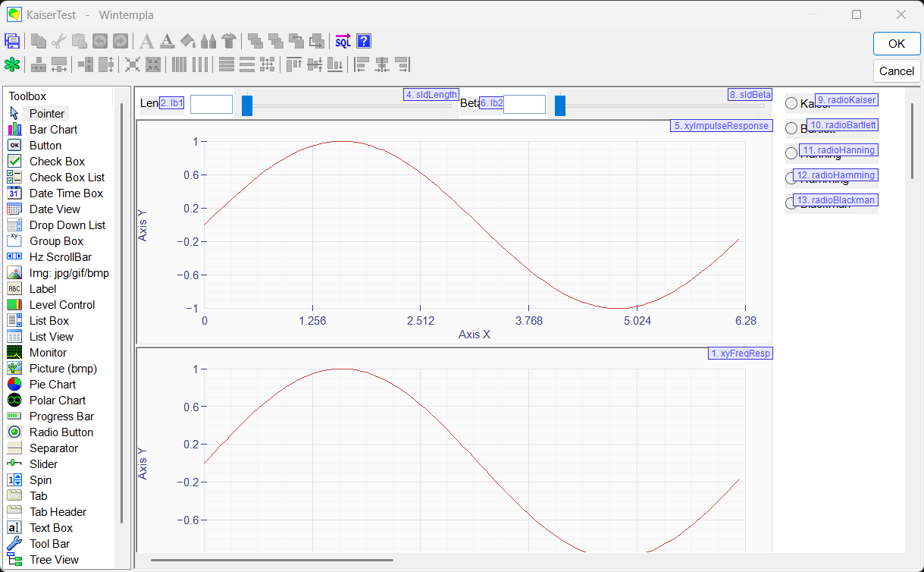This screenshot has height=572, width=924.
Task: Select the Hamming radio button
Action: click(x=791, y=178)
